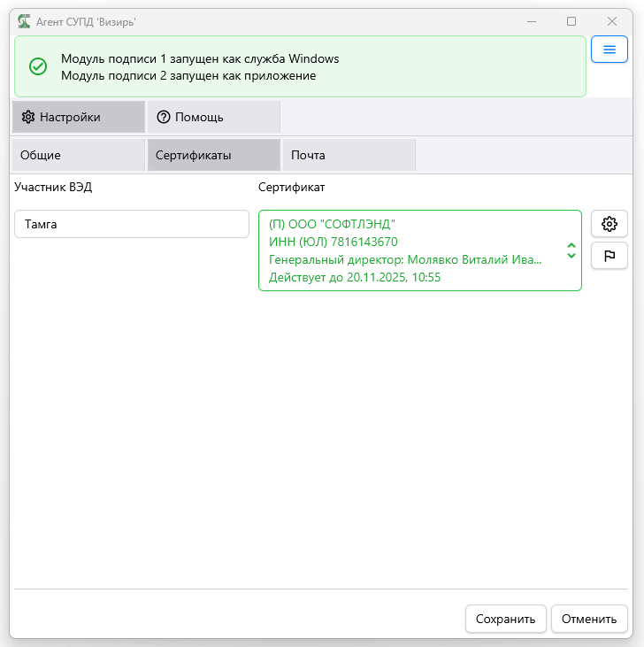This screenshot has width=644, height=647.
Task: Click Модуль подписи 2 status message
Action: pos(188,76)
